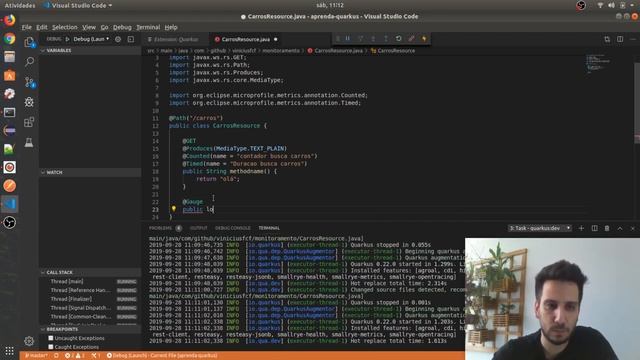Open the Edit menu
Viewport: 640px width, 360px height.
point(42,27)
